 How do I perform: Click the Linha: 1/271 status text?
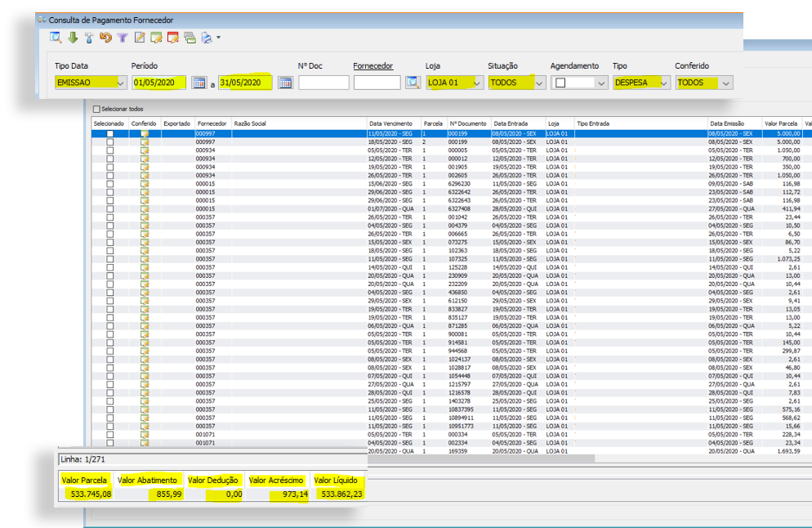pos(83,459)
